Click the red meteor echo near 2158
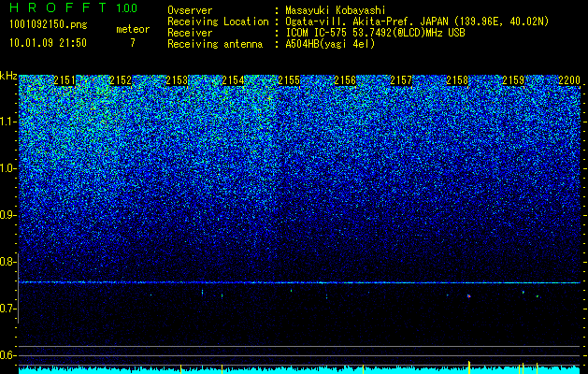 [x=468, y=296]
